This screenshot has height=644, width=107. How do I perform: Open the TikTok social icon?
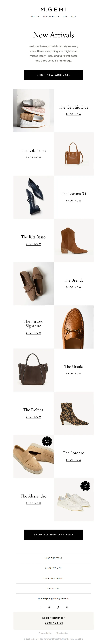(58, 607)
